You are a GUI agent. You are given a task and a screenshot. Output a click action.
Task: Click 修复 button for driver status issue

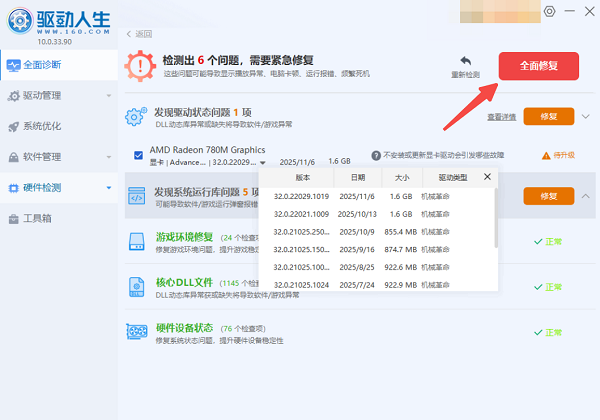click(549, 116)
